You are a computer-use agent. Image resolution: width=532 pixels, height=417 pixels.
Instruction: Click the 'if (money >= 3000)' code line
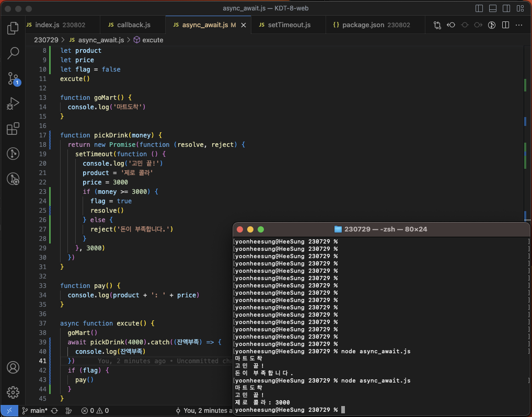pyautogui.click(x=120, y=192)
